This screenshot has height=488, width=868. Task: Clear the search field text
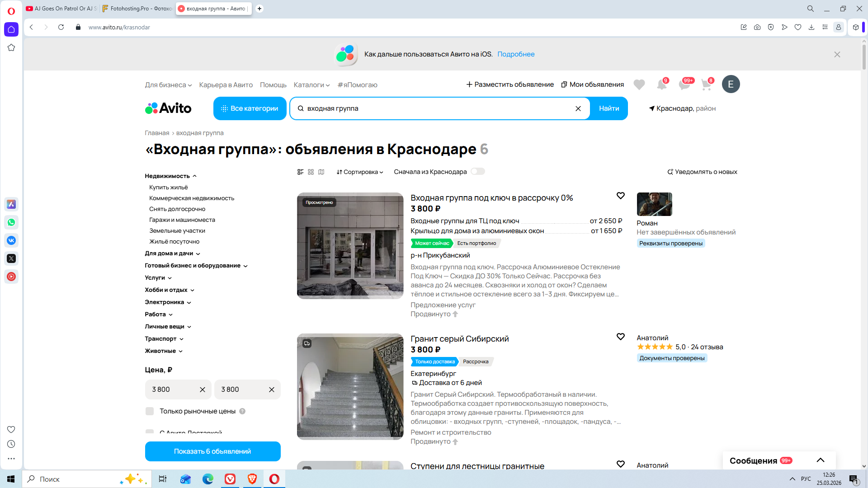578,108
